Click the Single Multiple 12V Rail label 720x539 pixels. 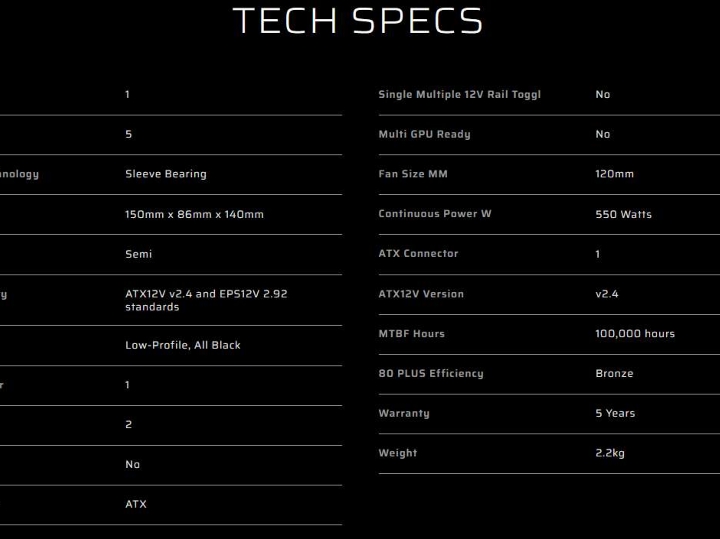[459, 95]
